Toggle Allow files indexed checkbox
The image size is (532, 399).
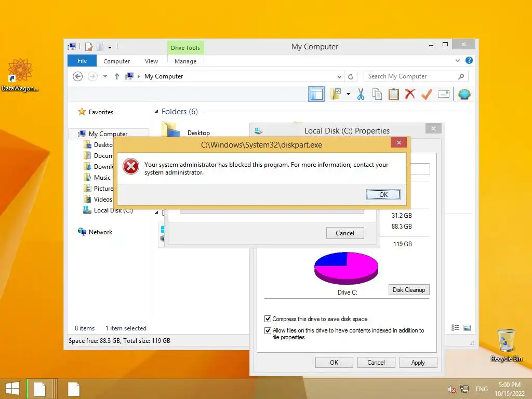click(x=268, y=330)
